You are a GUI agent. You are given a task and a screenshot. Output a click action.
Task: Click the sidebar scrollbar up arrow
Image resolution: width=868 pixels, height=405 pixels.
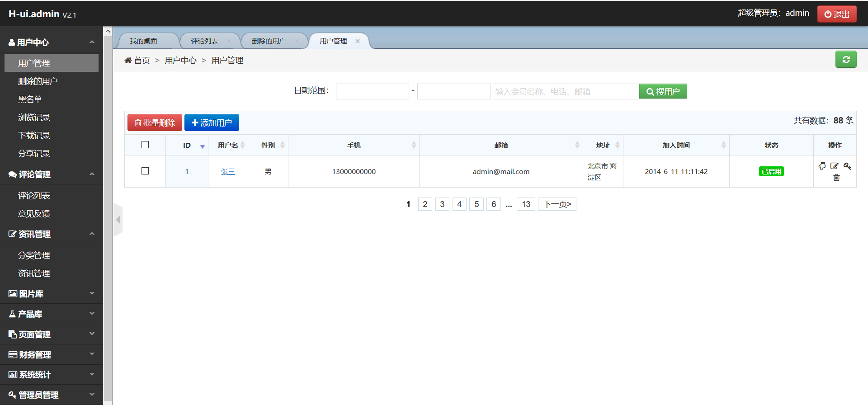click(x=108, y=31)
